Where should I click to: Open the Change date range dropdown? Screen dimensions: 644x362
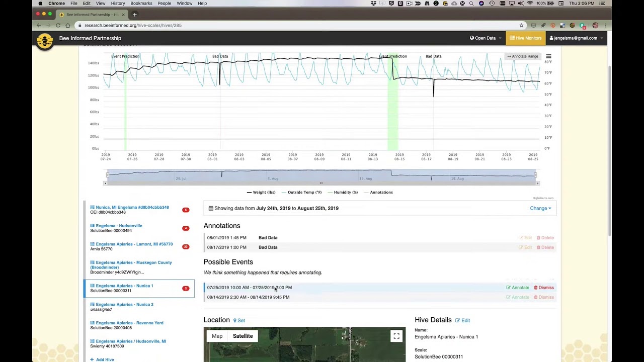click(540, 208)
